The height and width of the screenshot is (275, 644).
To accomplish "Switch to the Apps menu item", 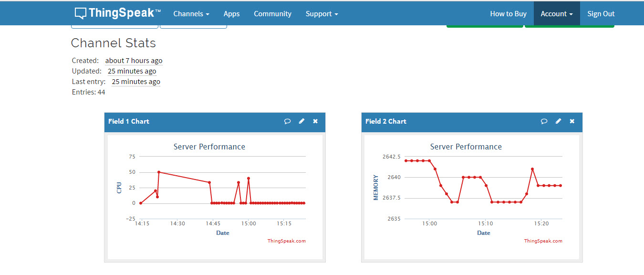I will [231, 13].
